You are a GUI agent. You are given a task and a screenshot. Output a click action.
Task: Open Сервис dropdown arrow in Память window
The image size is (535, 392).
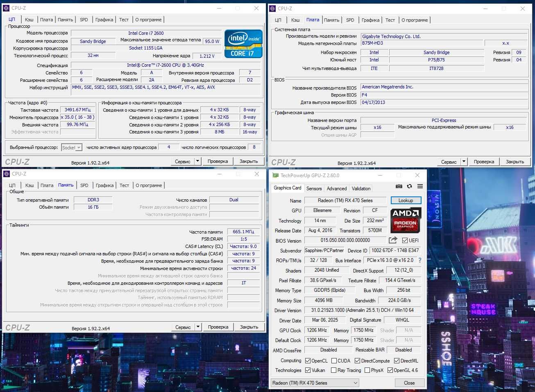point(198,327)
